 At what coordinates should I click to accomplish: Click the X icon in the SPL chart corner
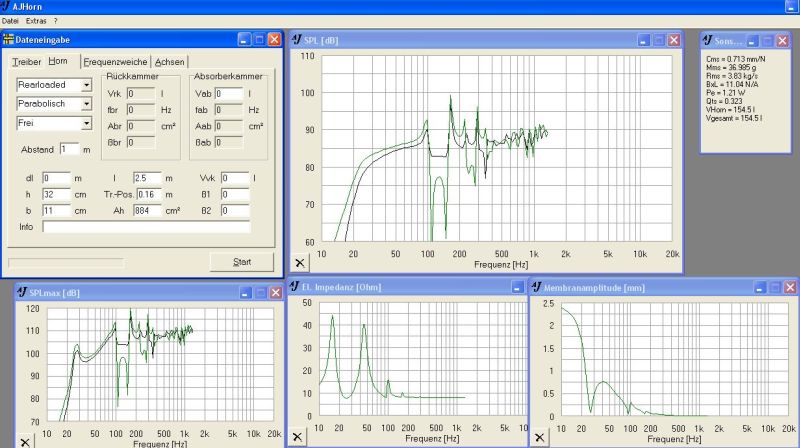pyautogui.click(x=300, y=263)
